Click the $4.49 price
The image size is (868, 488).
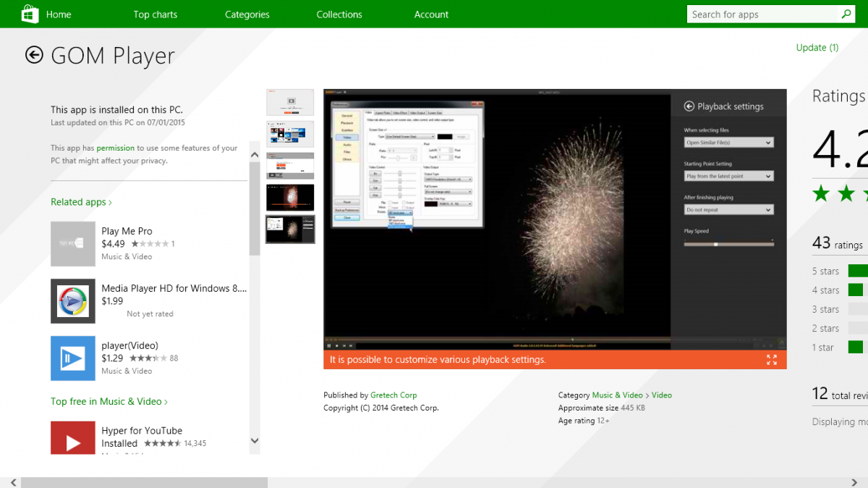(114, 244)
